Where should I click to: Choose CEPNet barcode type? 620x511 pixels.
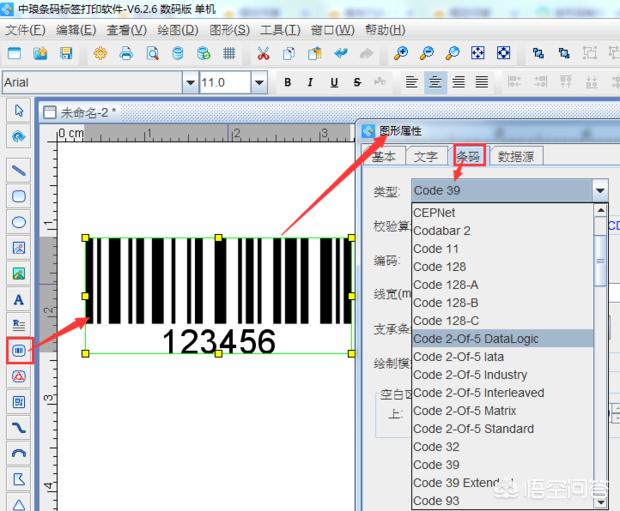point(502,213)
